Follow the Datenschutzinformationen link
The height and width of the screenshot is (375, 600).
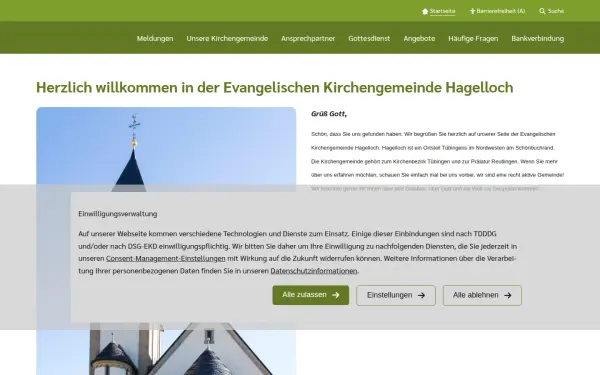pos(314,271)
